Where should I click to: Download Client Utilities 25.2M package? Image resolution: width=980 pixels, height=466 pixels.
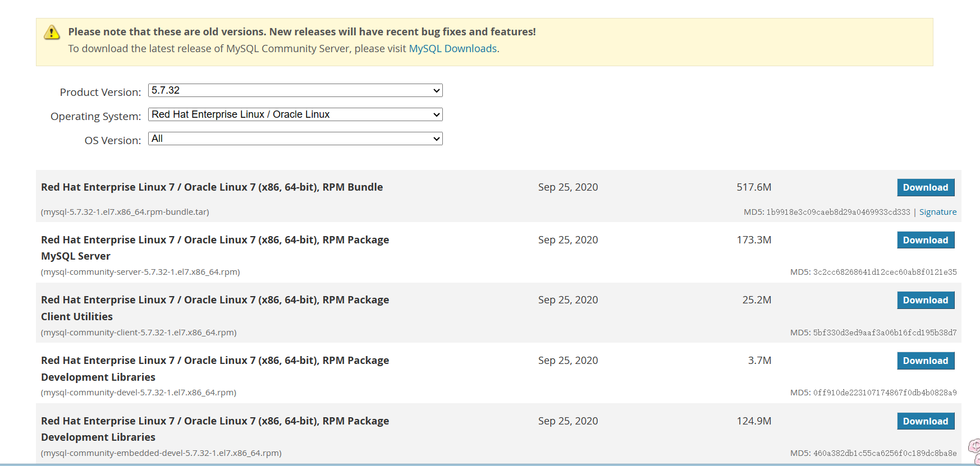926,300
